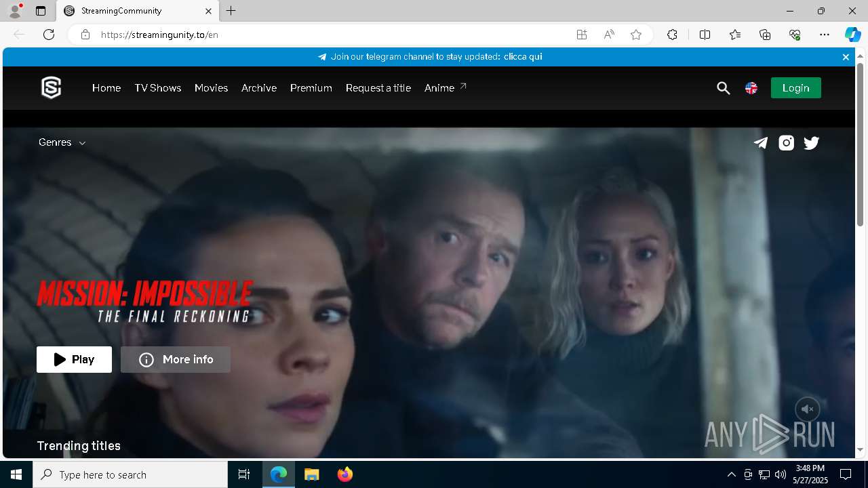Screen dimensions: 868x488
Task: Open Browser essentials icon
Action: click(795, 35)
